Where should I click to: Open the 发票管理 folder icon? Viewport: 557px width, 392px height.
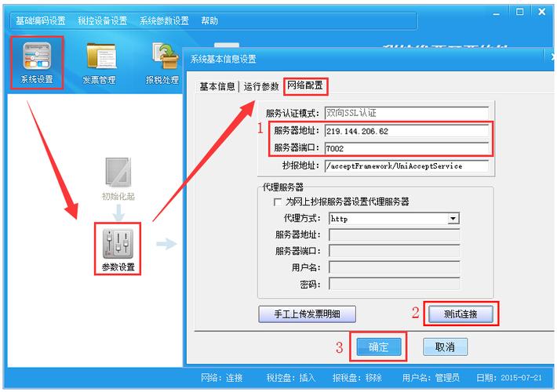[x=100, y=64]
